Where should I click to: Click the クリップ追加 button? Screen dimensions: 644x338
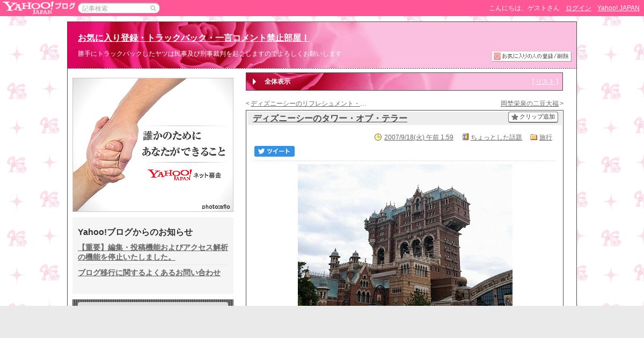tap(533, 117)
